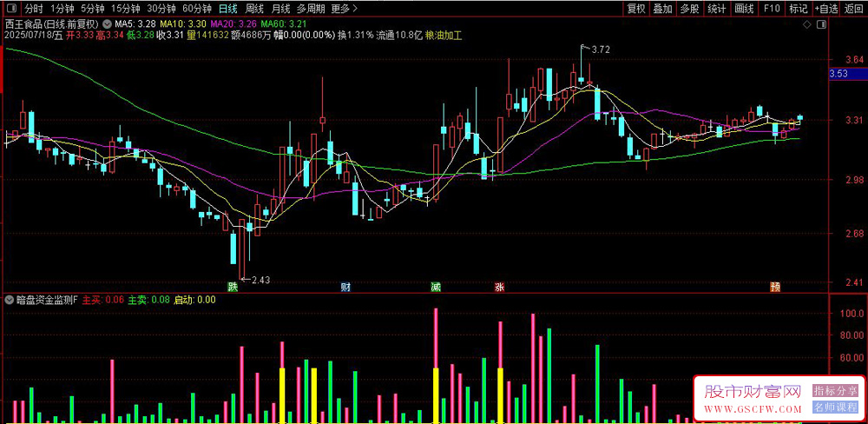Switch to 日线 daily chart
Screen dimensions: 868x424
pos(227,9)
